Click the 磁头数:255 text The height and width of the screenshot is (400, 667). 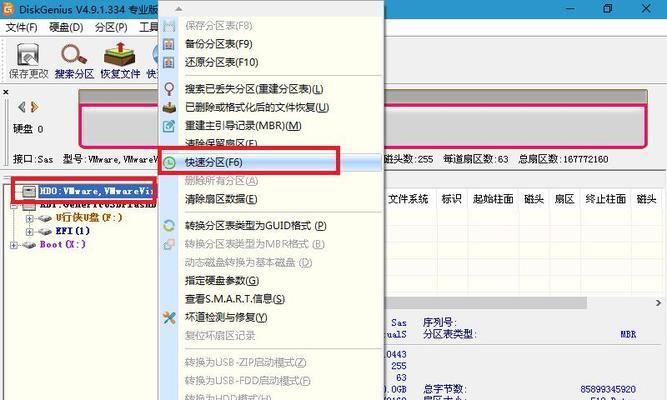pyautogui.click(x=408, y=160)
